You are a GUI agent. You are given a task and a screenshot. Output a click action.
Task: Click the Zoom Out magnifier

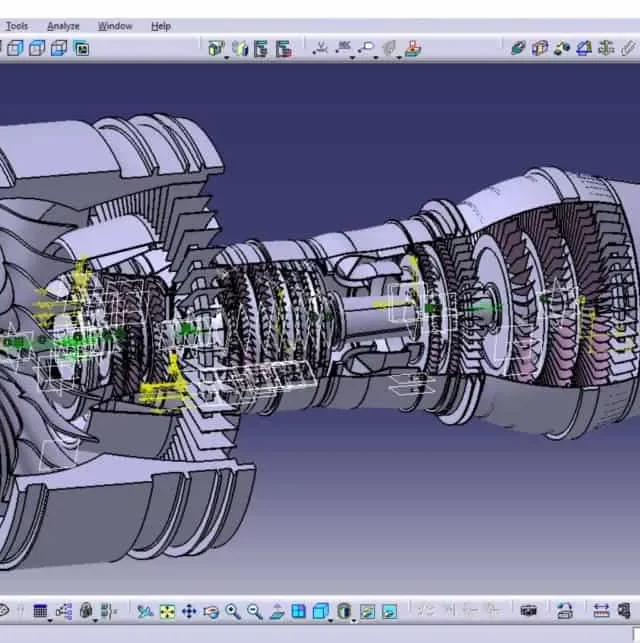(x=255, y=611)
